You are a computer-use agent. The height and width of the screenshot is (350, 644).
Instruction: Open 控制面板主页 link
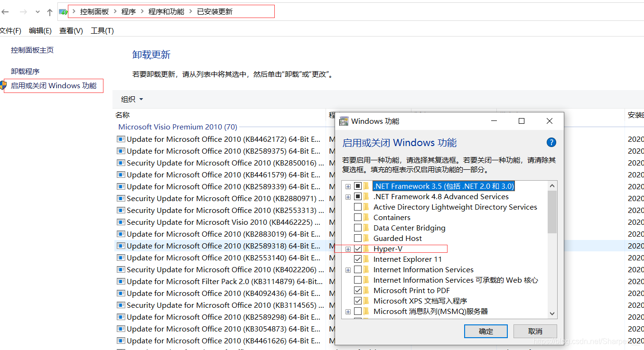[x=32, y=50]
